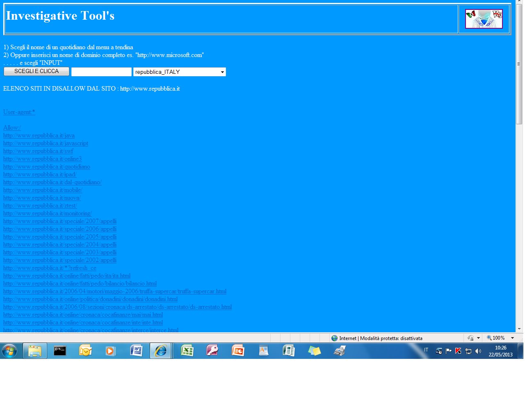Open the User-agent:* link

point(19,112)
